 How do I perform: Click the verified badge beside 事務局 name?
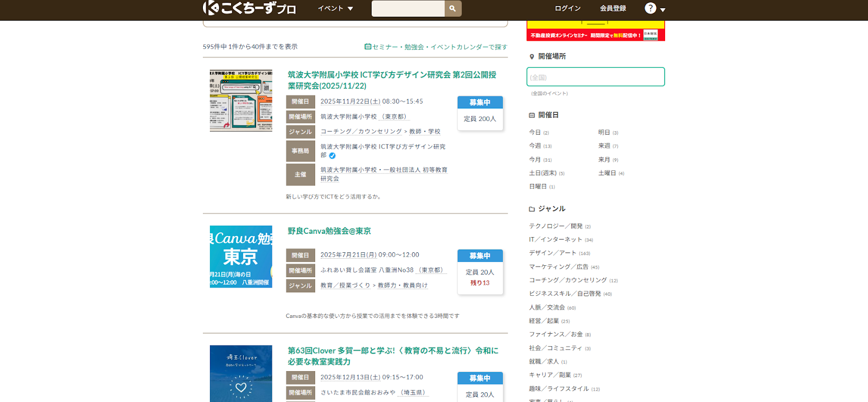click(333, 156)
